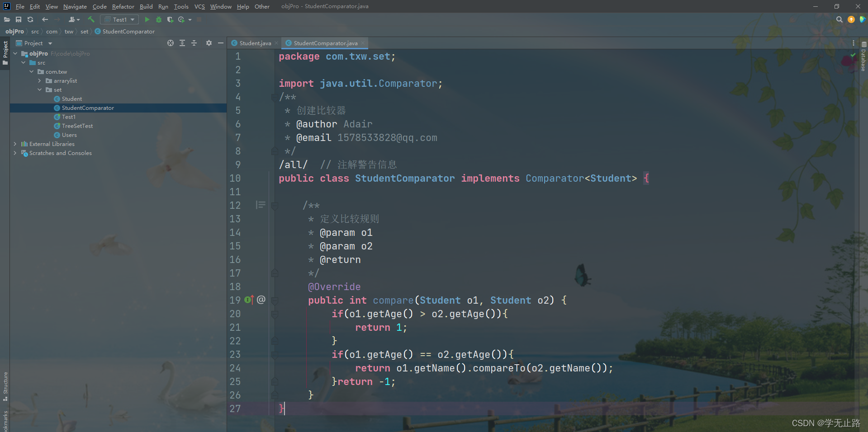Open the VCS menu
Viewport: 868px width, 432px height.
pyautogui.click(x=199, y=6)
